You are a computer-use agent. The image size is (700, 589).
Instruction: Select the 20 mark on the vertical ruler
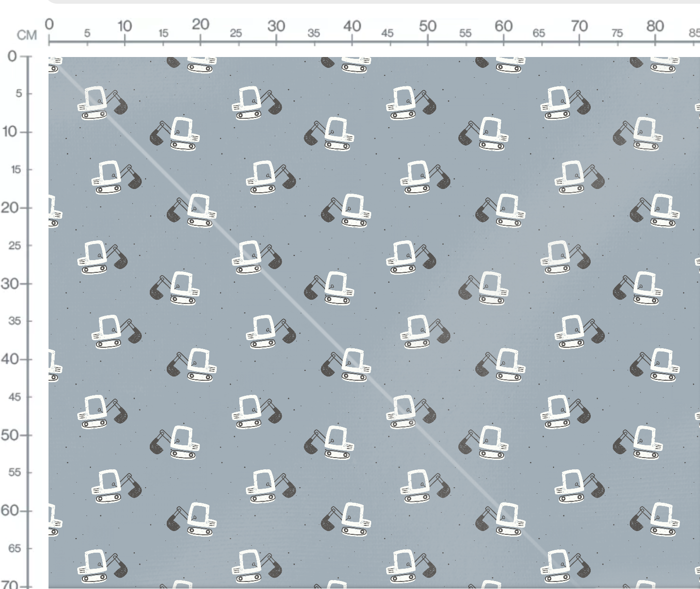coord(9,207)
